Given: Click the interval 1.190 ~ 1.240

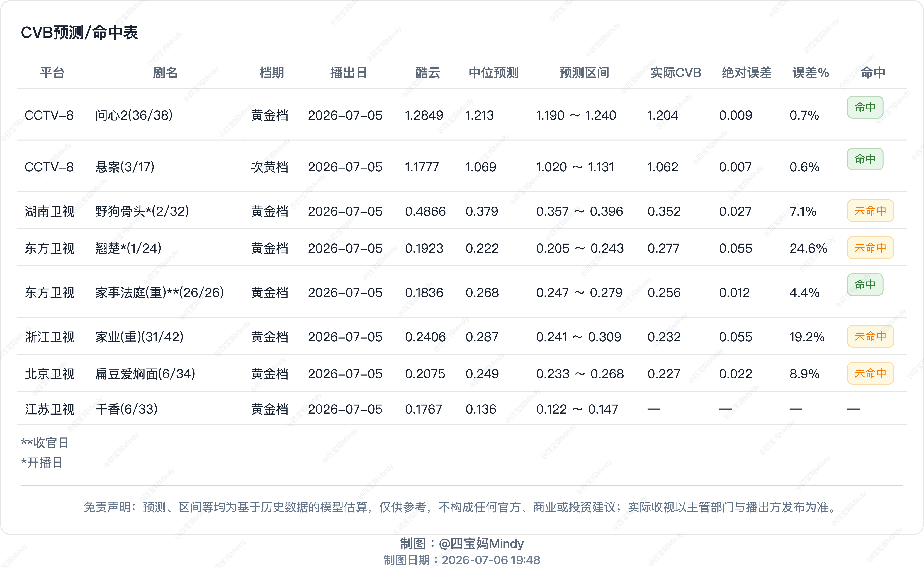Looking at the screenshot, I should (576, 115).
